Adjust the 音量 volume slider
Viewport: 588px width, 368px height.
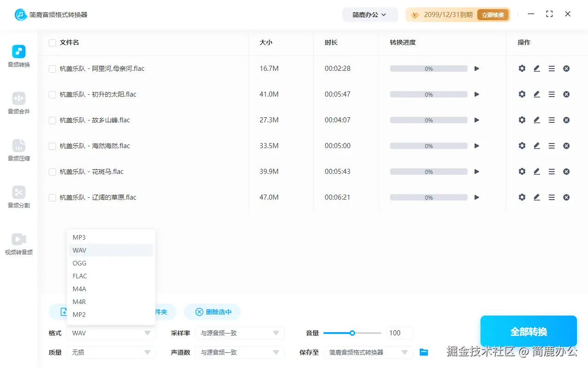coord(352,333)
